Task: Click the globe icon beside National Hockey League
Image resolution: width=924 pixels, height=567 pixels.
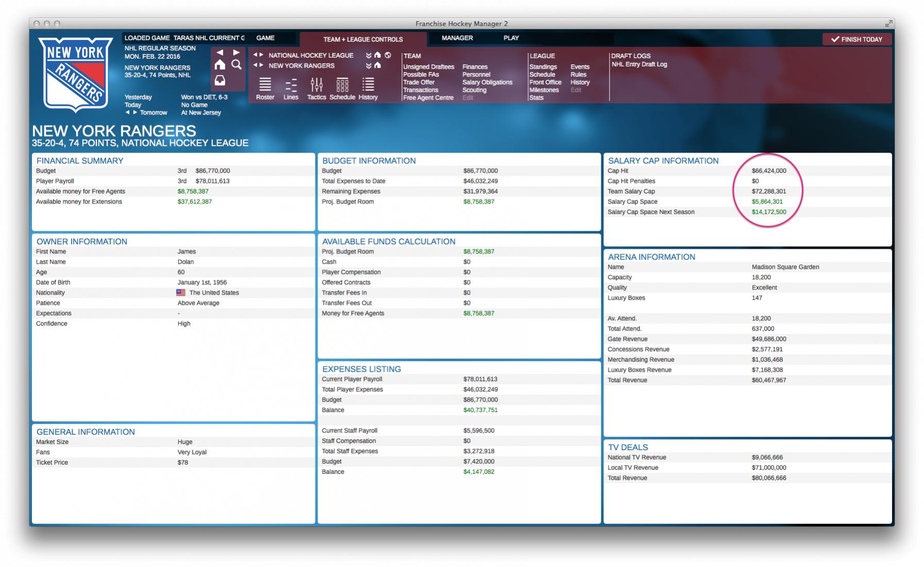Action: point(388,55)
